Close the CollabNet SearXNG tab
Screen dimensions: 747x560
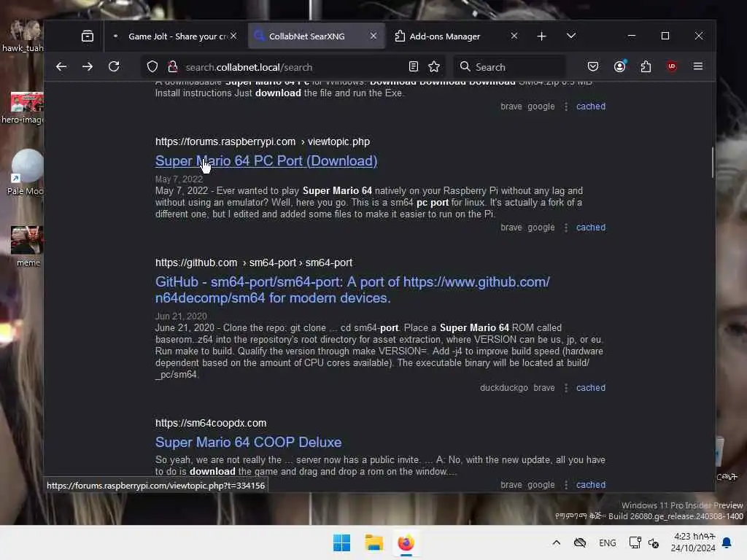(x=373, y=36)
